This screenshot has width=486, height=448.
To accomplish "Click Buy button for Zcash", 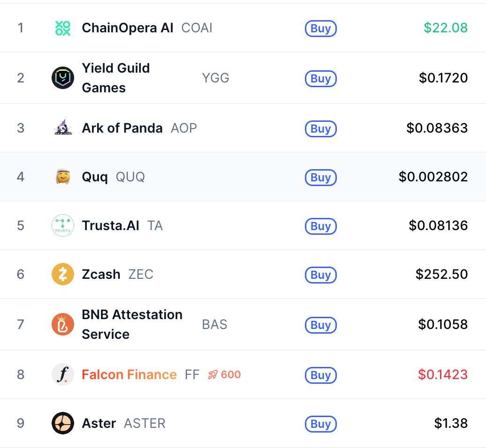I will [x=321, y=275].
